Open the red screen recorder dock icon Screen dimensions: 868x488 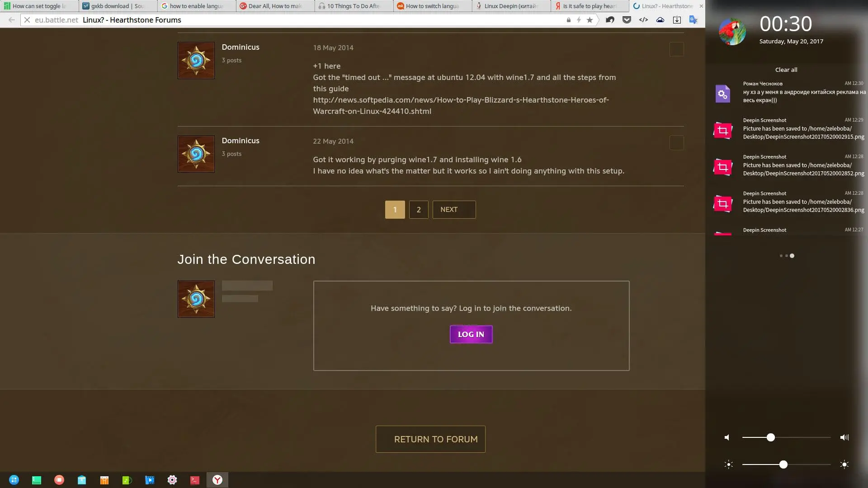(59, 480)
